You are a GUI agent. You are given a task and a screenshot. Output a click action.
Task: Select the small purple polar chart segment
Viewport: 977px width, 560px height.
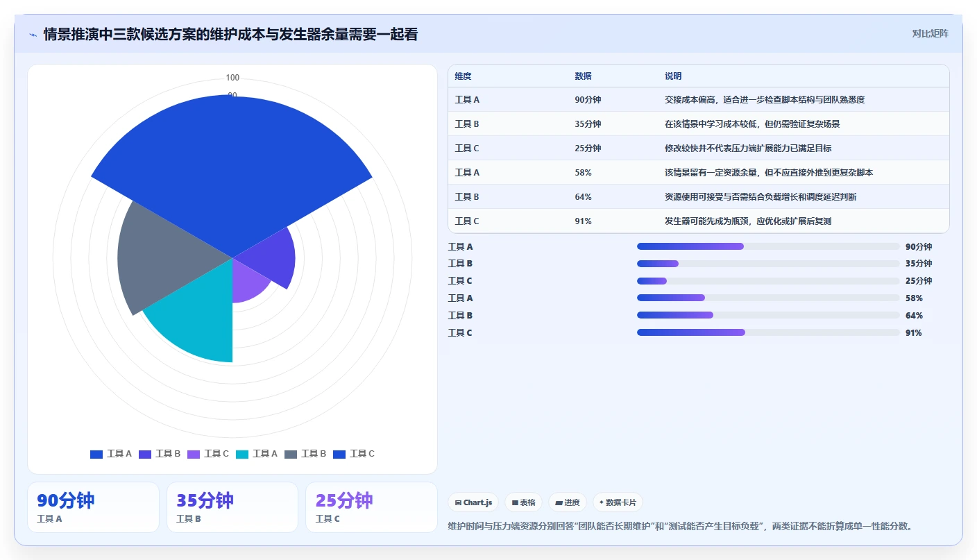pos(246,281)
